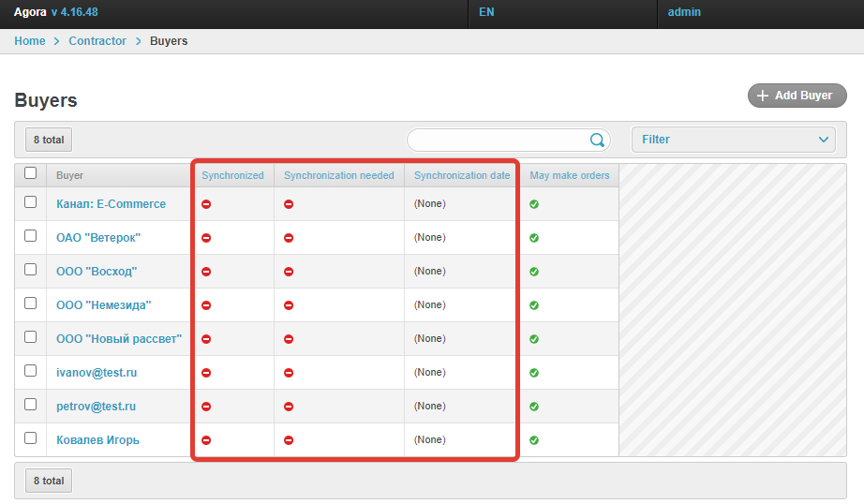864x504 pixels.
Task: Click red Synchronized icon for ivanov@test.ru
Action: coord(206,373)
